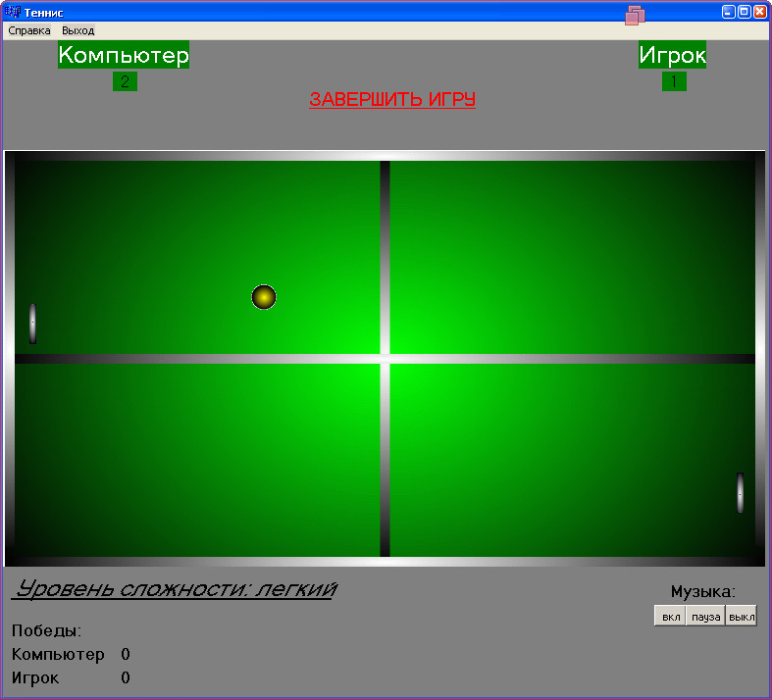Image resolution: width=772 pixels, height=700 pixels.
Task: Click the ЗАВЕРШИТЬ ИГРУ link
Action: 392,99
